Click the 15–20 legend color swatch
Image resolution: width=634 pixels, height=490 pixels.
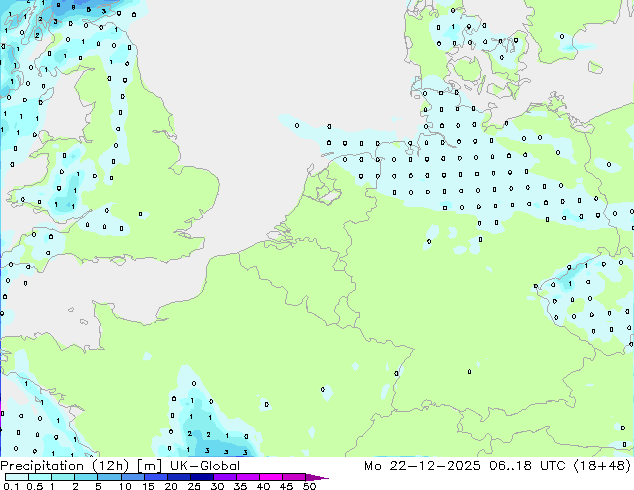coord(155,477)
